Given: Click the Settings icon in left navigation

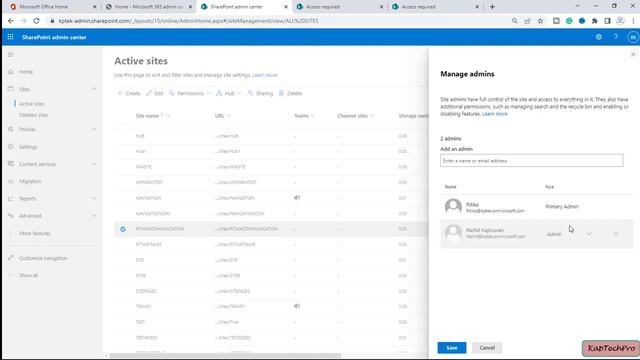Looking at the screenshot, I should pyautogui.click(x=11, y=147).
